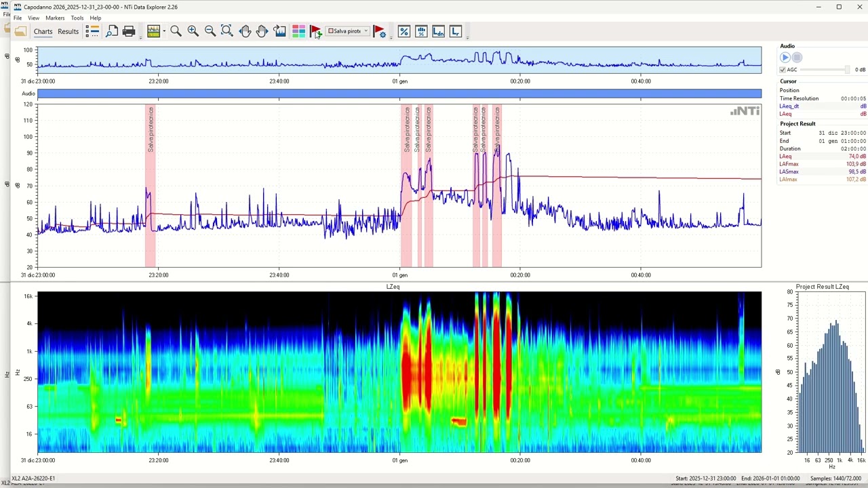The image size is (868, 488).
Task: Click the blue Audio track bar
Action: click(x=399, y=94)
